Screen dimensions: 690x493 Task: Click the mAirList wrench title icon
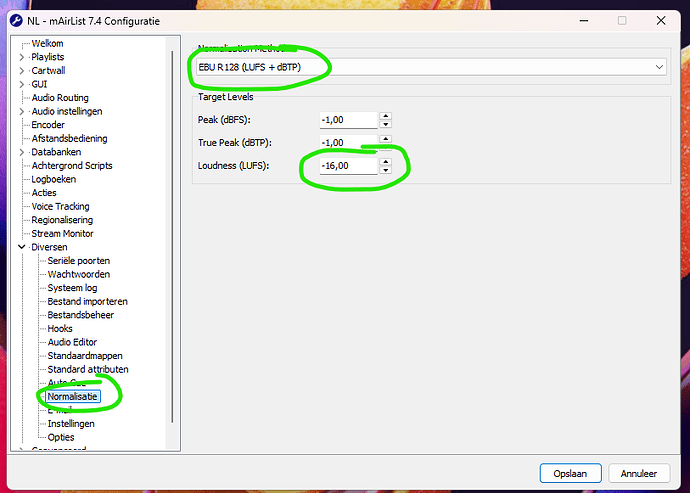point(16,21)
